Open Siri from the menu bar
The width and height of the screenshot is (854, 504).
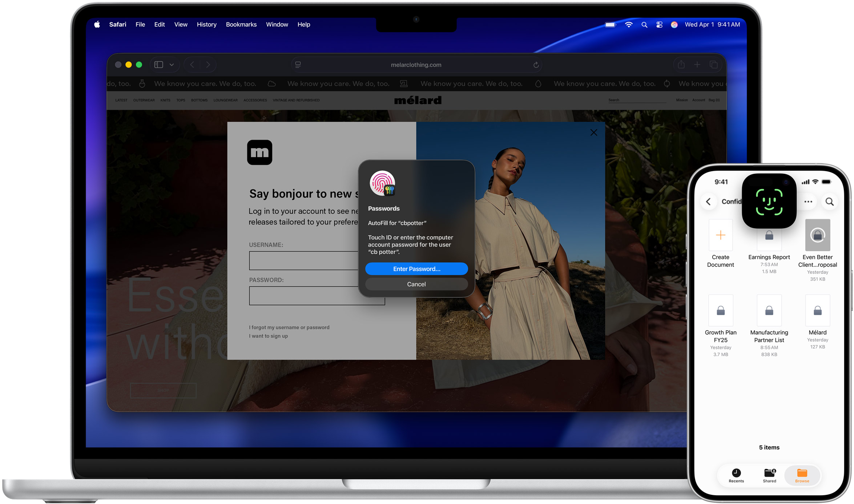click(x=674, y=24)
